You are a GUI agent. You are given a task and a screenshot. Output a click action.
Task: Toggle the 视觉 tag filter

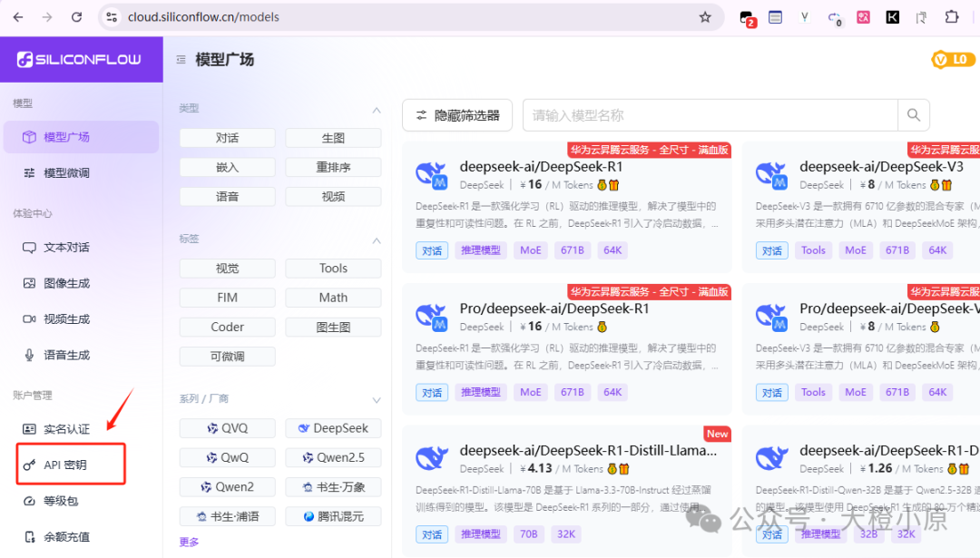coord(228,269)
